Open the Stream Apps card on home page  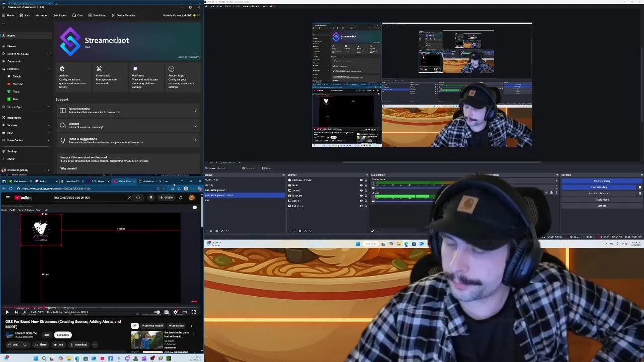(x=182, y=77)
